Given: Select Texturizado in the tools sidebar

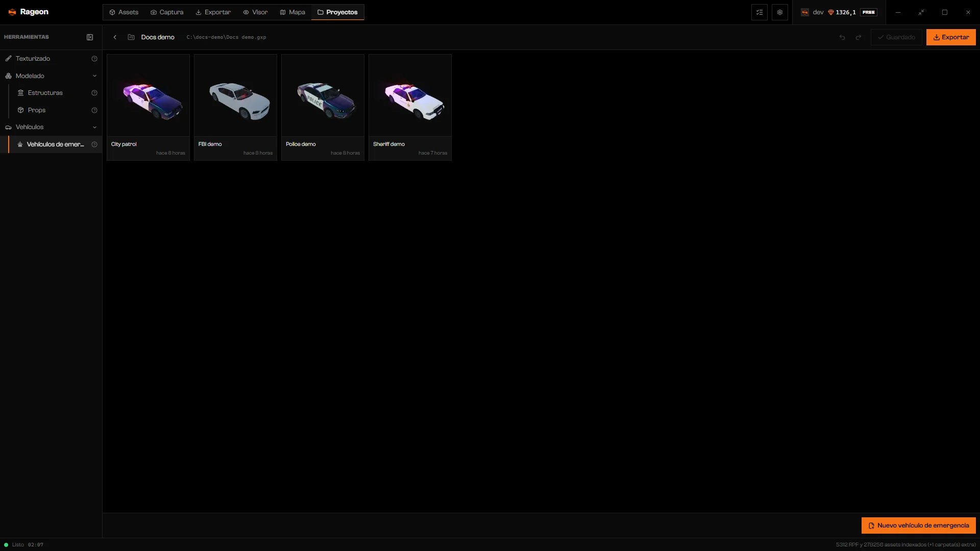Looking at the screenshot, I should pyautogui.click(x=33, y=59).
